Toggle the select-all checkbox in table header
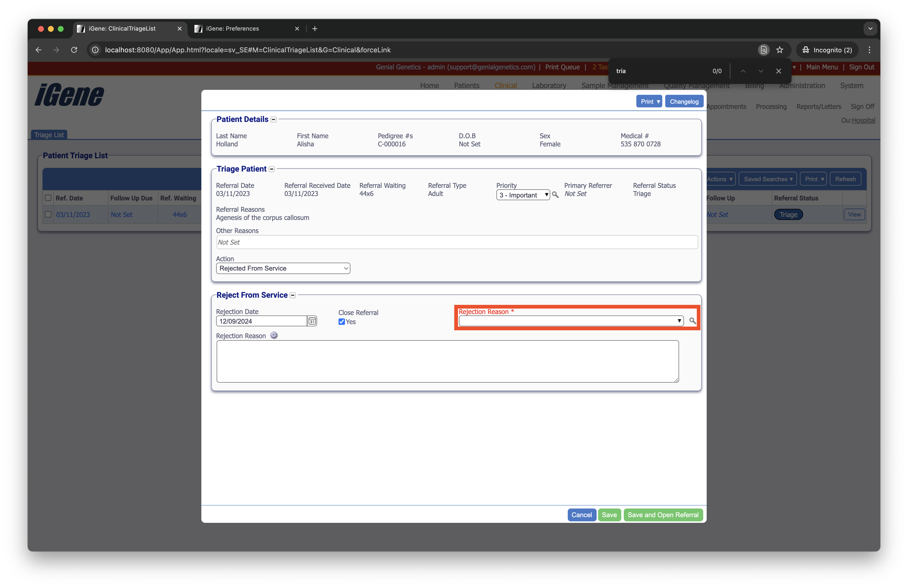 [48, 198]
